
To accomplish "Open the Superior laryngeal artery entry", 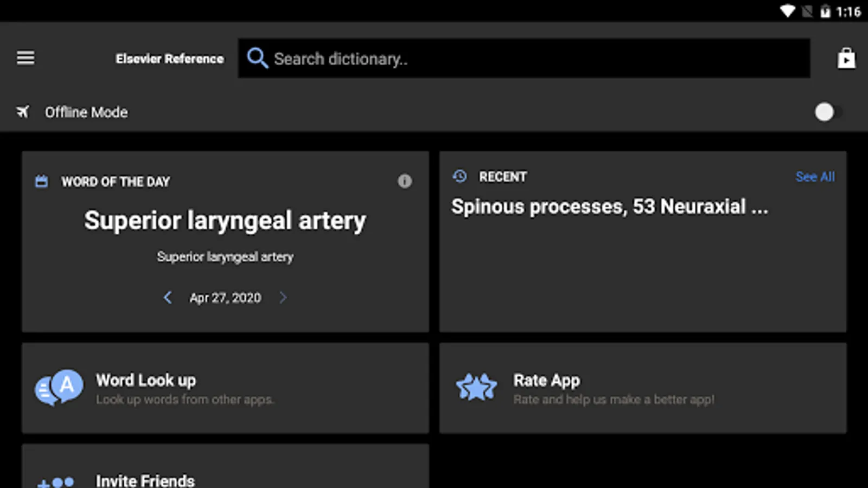I will tap(225, 220).
